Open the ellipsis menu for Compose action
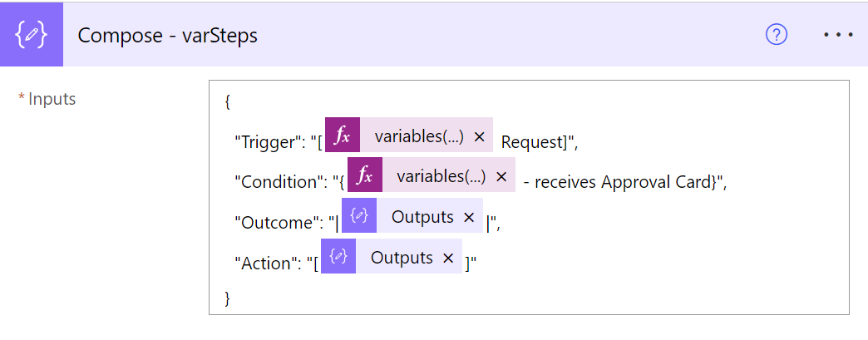The height and width of the screenshot is (340, 868). point(837,35)
